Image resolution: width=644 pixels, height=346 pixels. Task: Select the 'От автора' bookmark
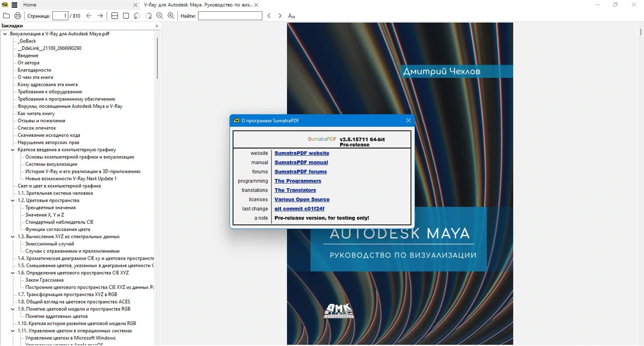(x=28, y=63)
